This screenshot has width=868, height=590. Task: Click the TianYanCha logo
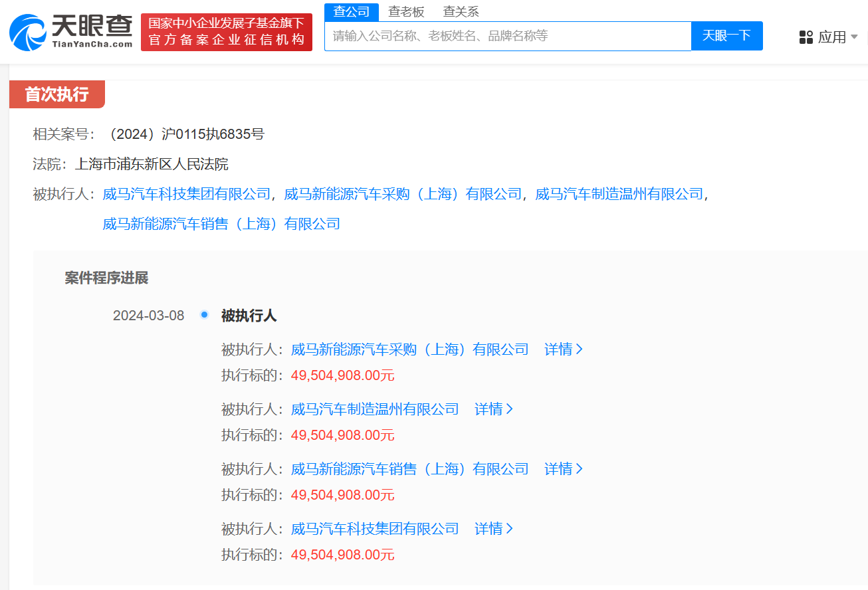click(x=71, y=32)
